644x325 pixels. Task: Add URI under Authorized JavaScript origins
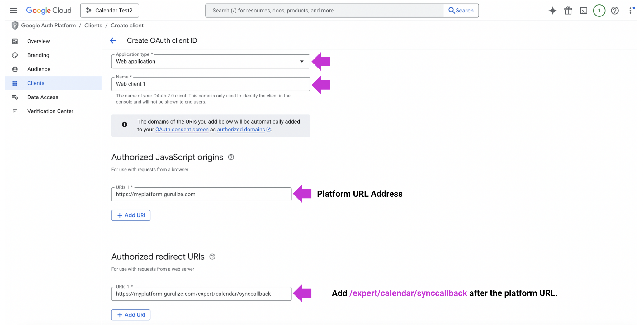(x=131, y=215)
